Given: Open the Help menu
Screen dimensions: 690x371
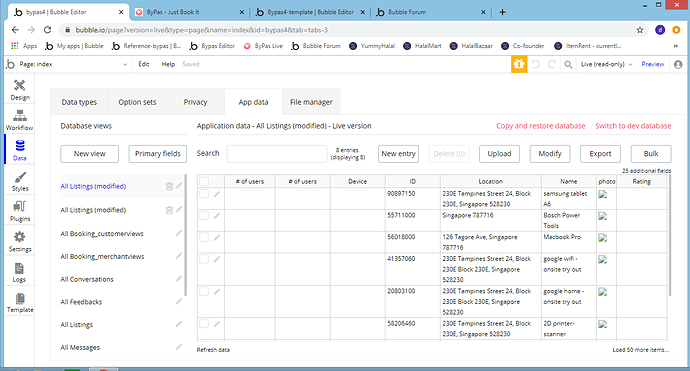Looking at the screenshot, I should 168,64.
